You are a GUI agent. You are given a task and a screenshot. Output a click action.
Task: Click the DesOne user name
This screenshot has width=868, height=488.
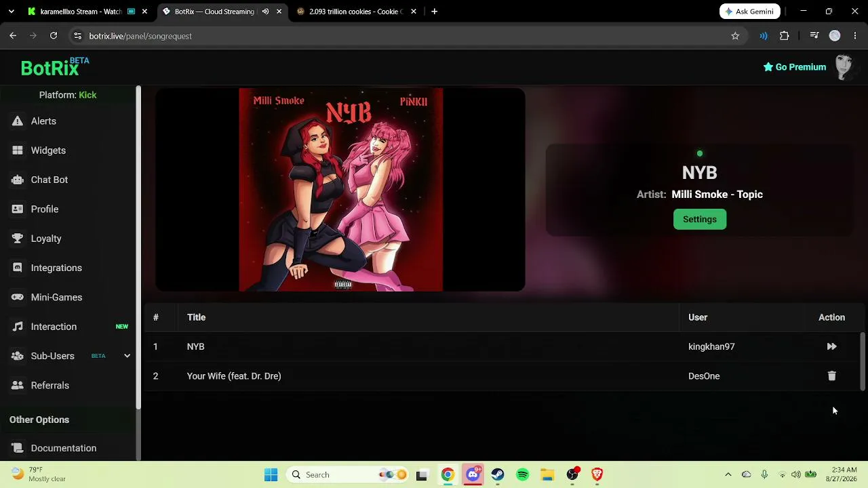[x=704, y=376]
